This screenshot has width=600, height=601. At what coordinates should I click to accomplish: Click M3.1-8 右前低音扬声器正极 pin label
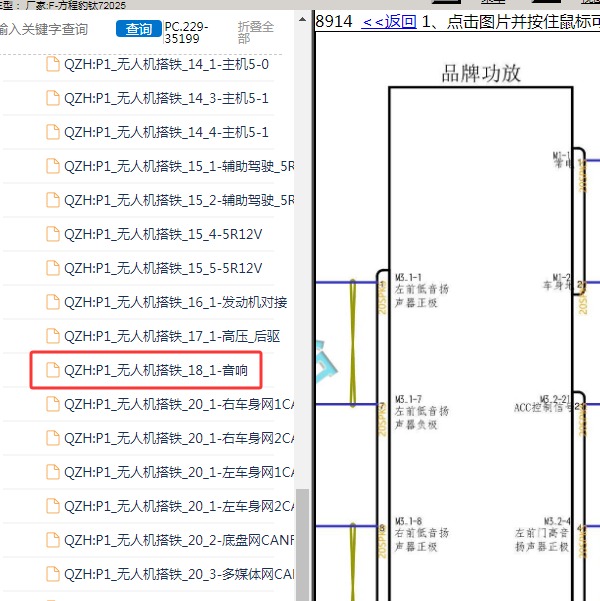(421, 534)
